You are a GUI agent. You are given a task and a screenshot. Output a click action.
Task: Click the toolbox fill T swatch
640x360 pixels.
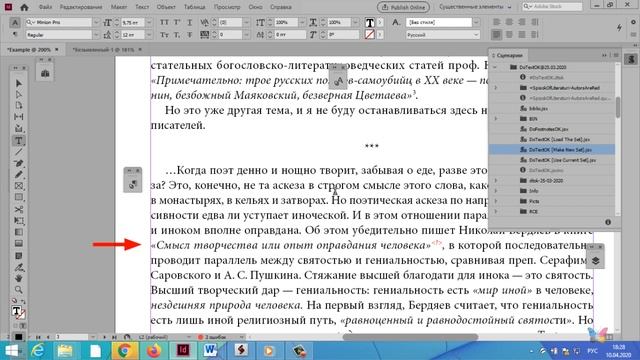[16, 311]
